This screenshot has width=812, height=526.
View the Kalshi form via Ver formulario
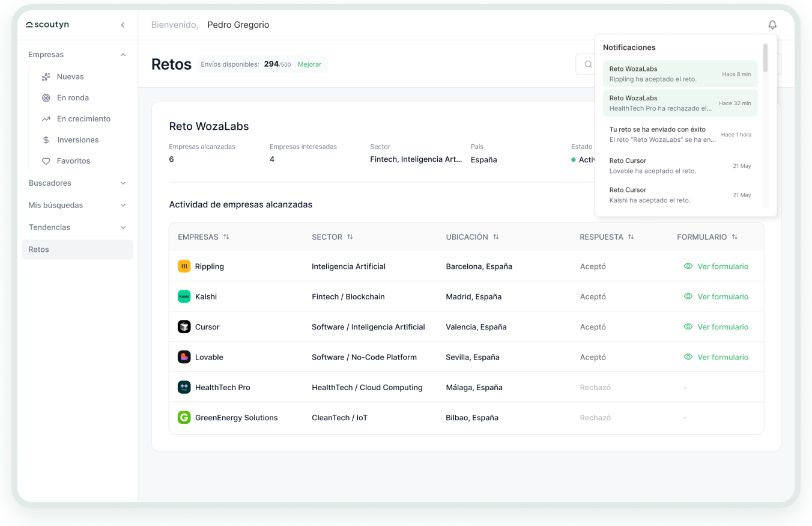click(x=717, y=296)
